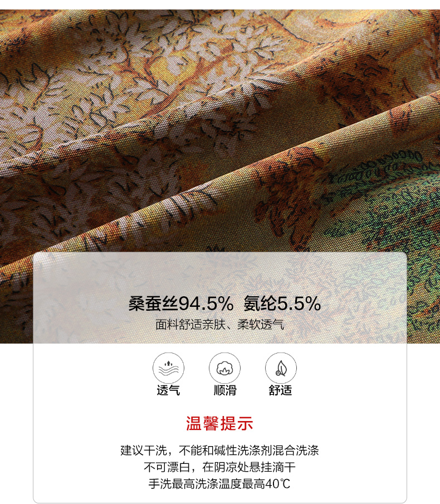Click the 舒适 label under the icon

(281, 390)
